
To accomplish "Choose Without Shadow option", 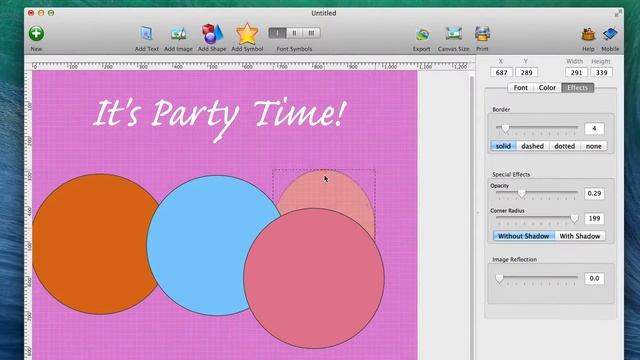I will pos(524,236).
